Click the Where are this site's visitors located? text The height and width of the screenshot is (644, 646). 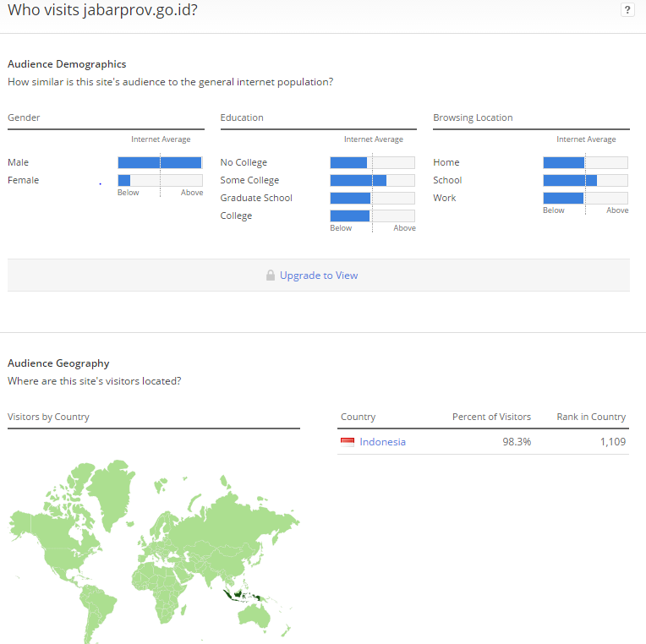[95, 381]
